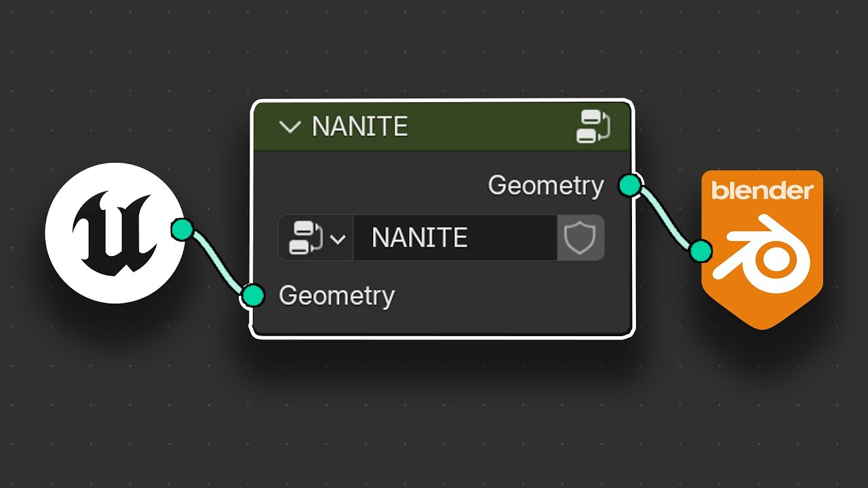Click the Geometry output label
Screen dimensions: 868x488
click(x=546, y=186)
